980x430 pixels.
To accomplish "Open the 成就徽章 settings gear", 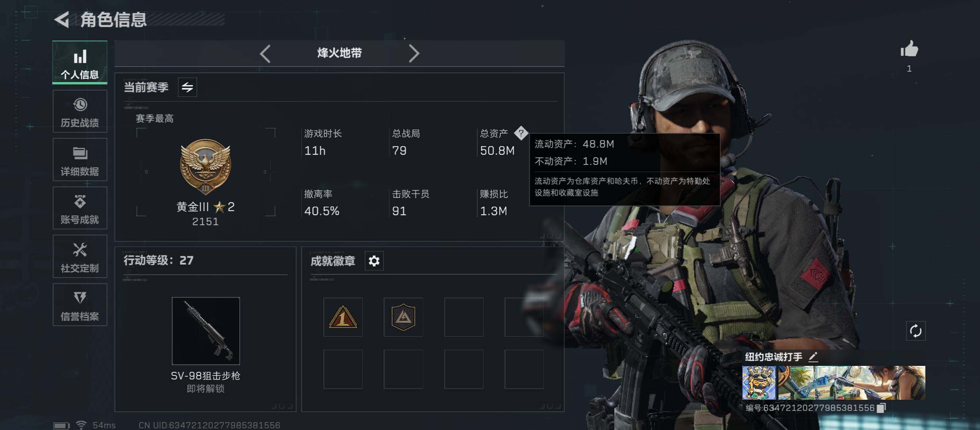I will (x=374, y=261).
